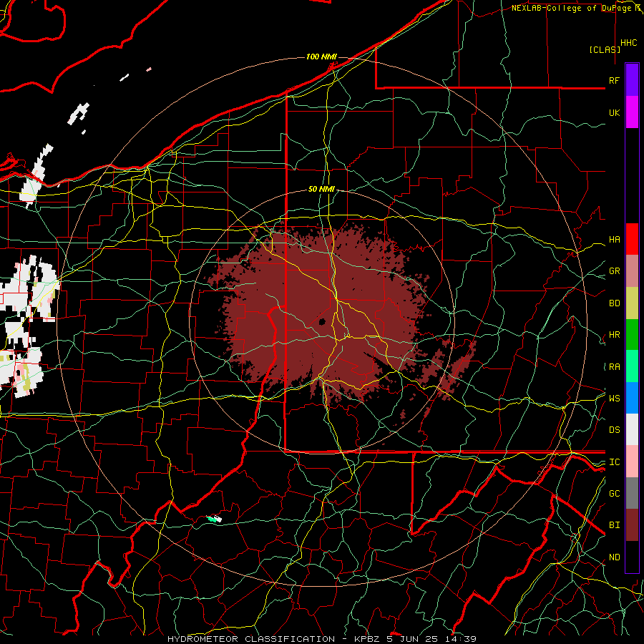Click the HA legend label
Viewport: 644px width, 644px height.
(614, 240)
